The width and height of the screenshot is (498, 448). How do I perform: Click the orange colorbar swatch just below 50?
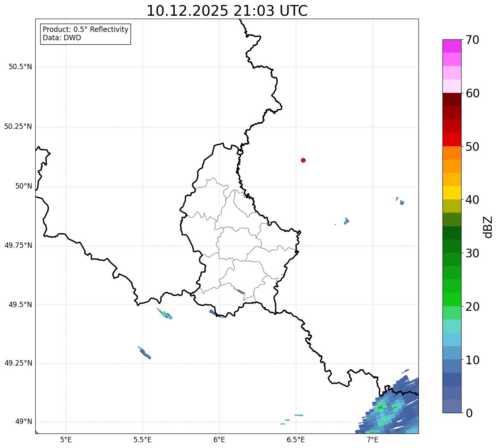pos(452,153)
